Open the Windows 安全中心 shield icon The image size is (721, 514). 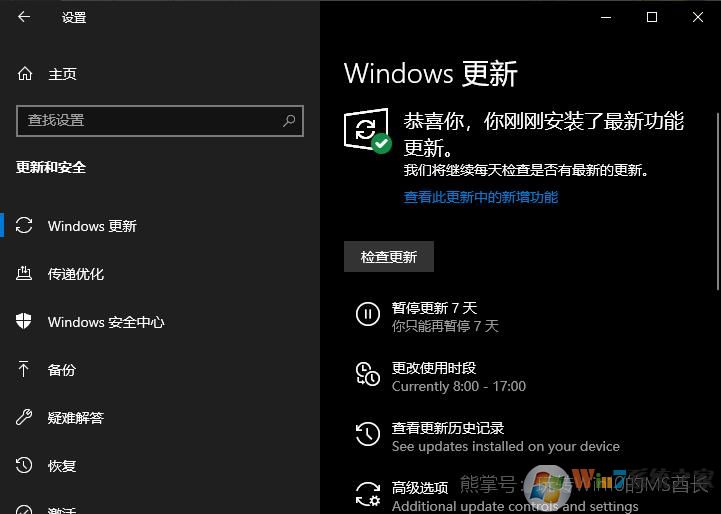pos(23,321)
